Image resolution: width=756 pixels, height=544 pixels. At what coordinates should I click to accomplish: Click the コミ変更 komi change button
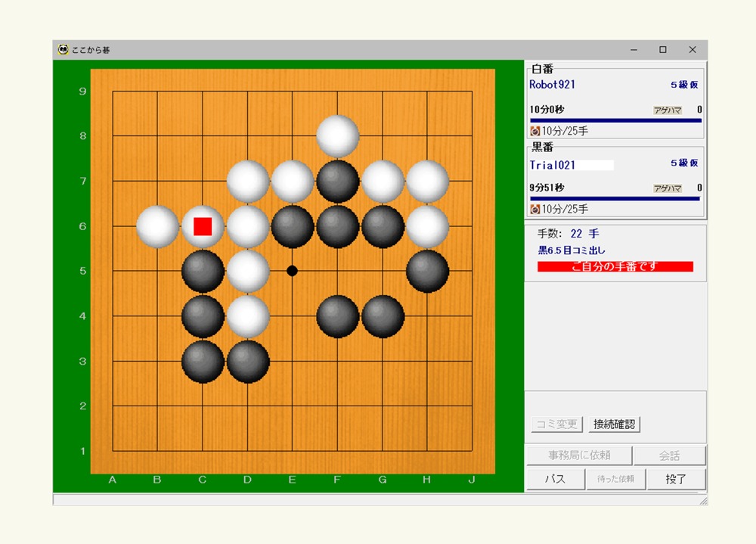557,424
